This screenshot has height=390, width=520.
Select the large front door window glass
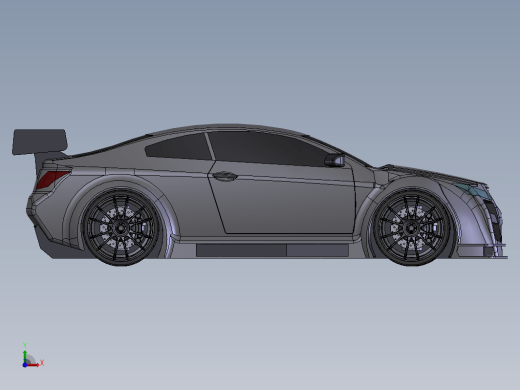click(267, 149)
